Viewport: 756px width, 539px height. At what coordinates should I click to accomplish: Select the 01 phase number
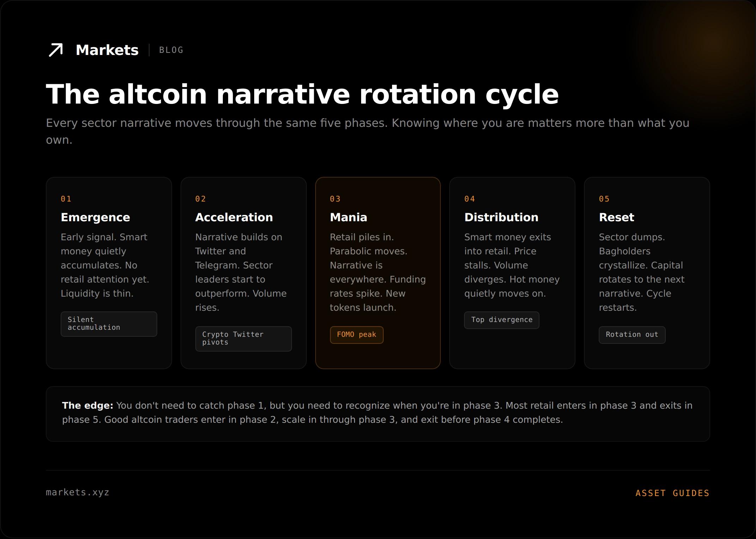point(66,199)
